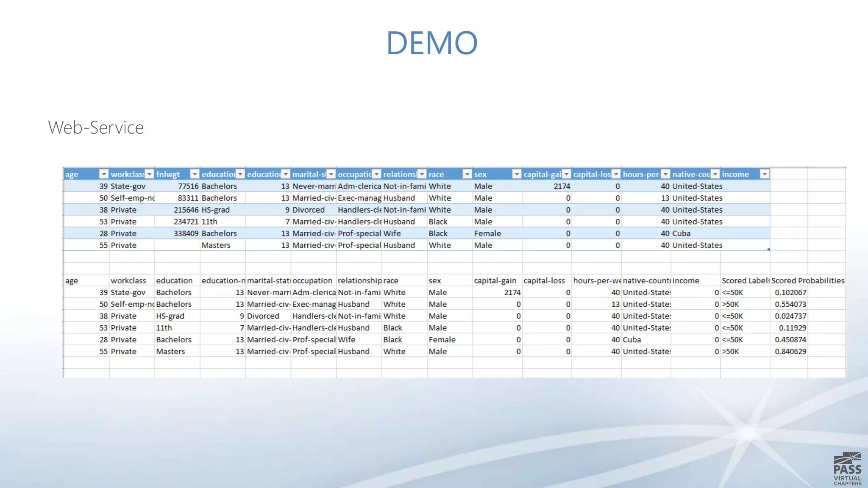This screenshot has width=868, height=488.
Task: Select Cuba in the upper table
Action: [696, 233]
